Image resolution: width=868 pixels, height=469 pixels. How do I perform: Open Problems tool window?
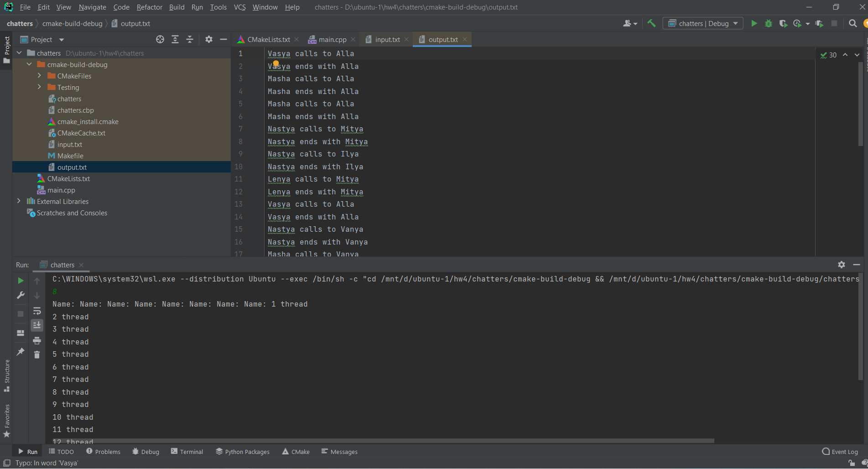[x=103, y=452]
